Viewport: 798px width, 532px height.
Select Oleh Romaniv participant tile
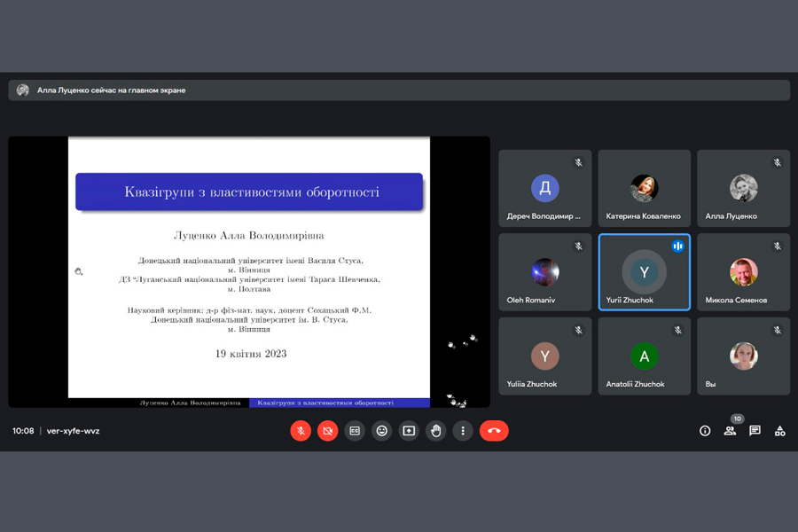point(545,272)
